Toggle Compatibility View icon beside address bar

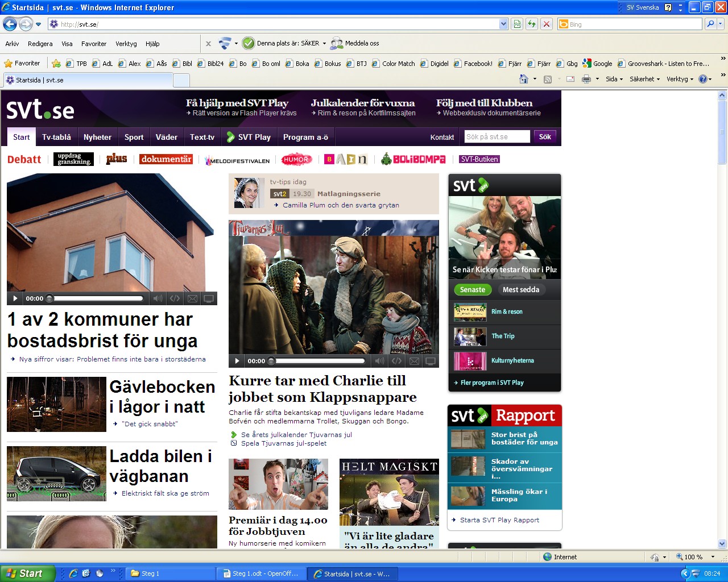click(517, 24)
